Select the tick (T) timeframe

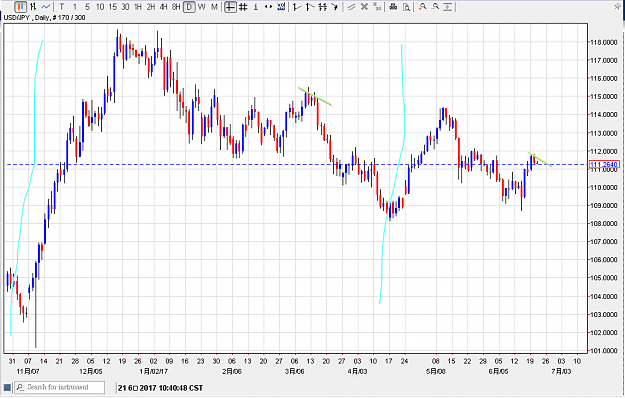[62, 7]
